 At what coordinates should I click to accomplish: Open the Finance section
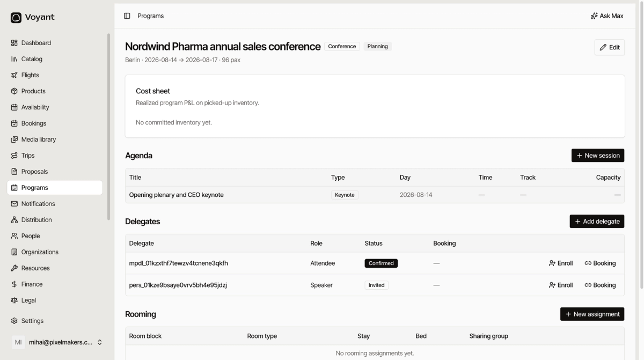55,284
